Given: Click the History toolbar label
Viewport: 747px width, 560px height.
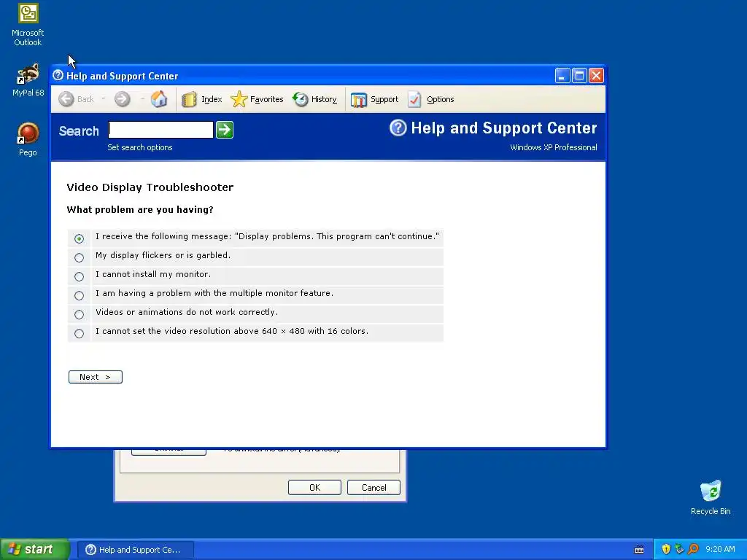Looking at the screenshot, I should (x=324, y=99).
